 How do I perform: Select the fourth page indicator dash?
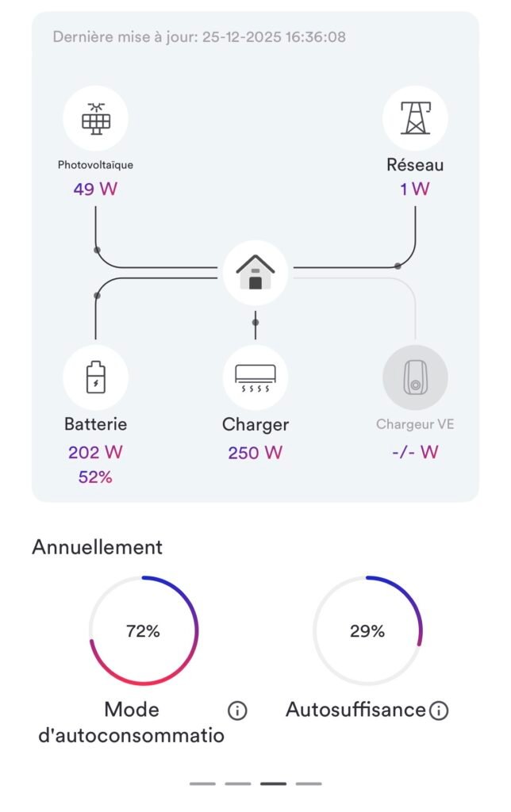309,783
